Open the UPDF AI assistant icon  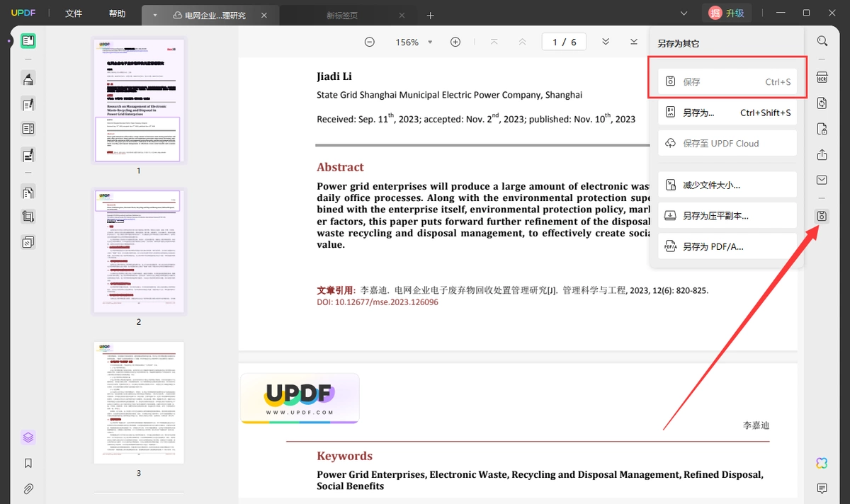click(822, 463)
